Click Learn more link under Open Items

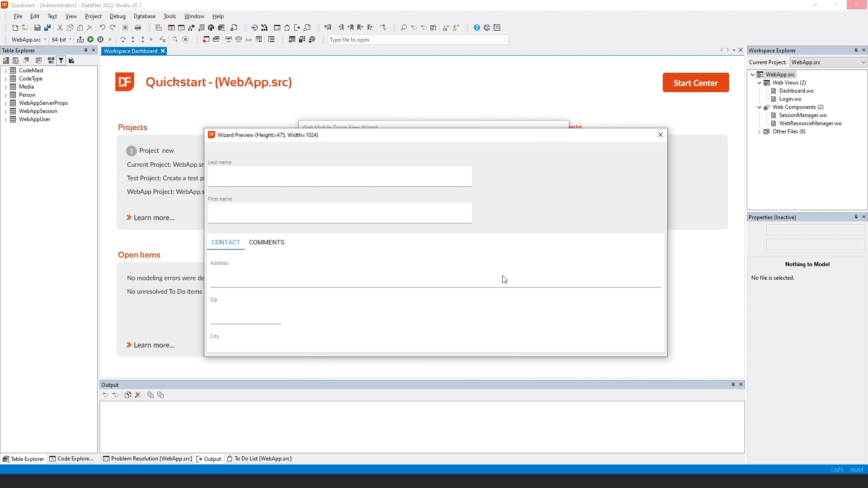(151, 345)
